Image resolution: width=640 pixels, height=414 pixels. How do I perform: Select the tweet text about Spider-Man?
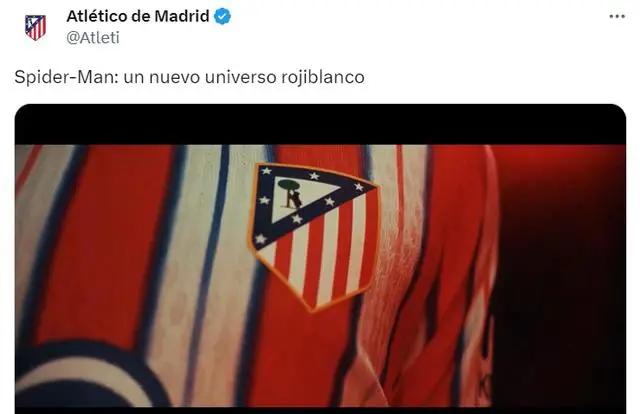[x=189, y=77]
